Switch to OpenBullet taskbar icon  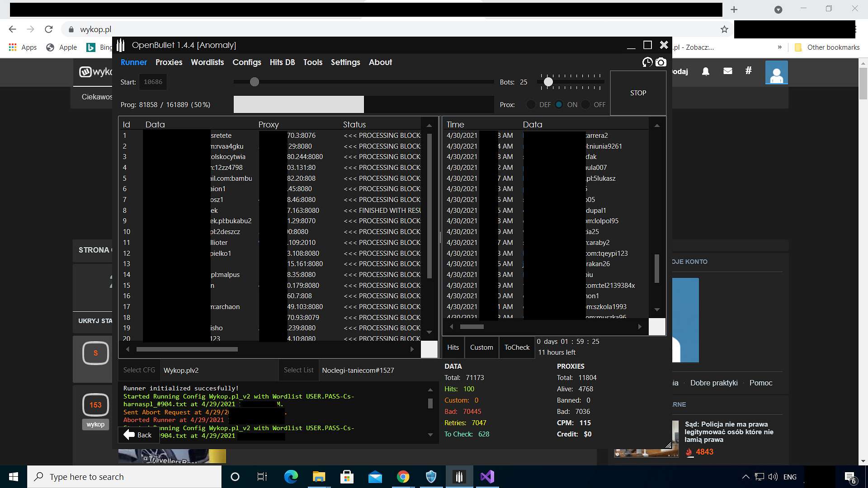coord(459,477)
